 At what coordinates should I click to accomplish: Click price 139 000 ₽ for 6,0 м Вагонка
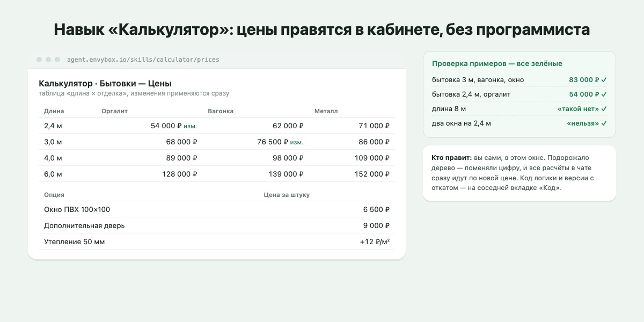(x=287, y=174)
